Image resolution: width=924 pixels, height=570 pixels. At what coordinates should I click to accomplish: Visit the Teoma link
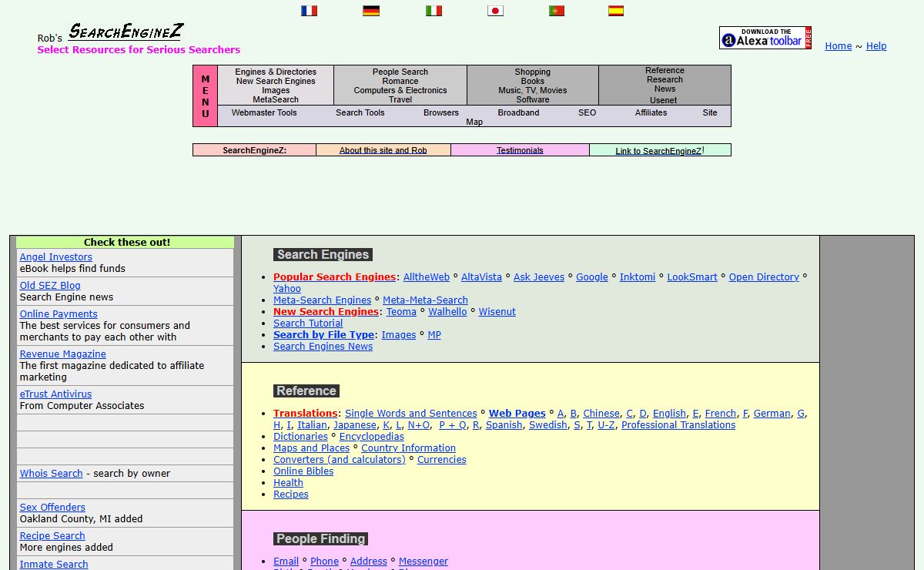click(401, 312)
